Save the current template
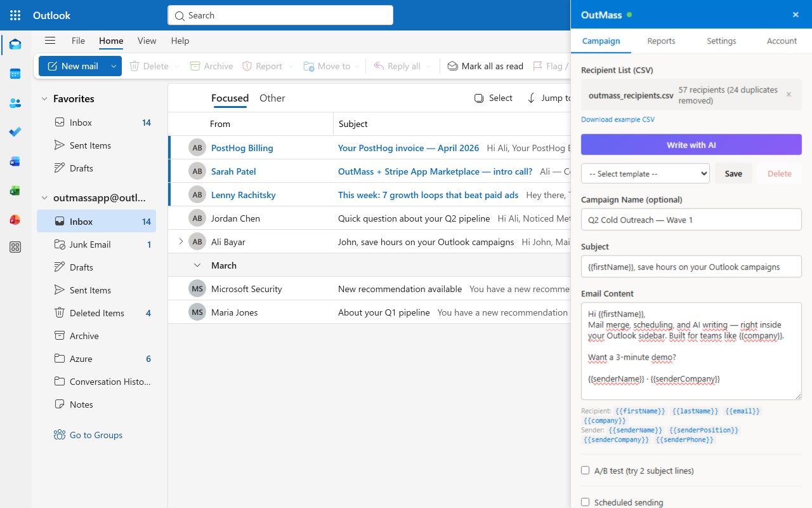This screenshot has height=508, width=812. 733,173
